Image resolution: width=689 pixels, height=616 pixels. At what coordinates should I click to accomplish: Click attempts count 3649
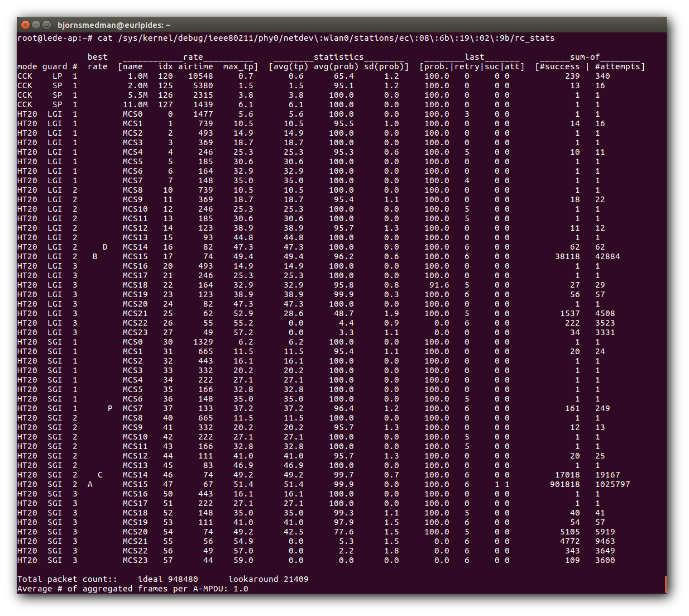pos(605,551)
